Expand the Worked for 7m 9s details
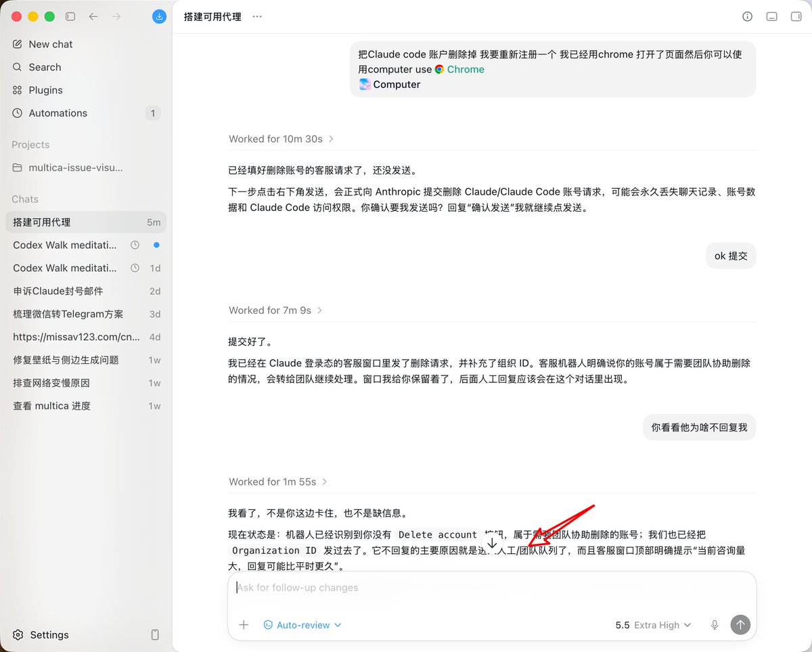 [x=275, y=310]
